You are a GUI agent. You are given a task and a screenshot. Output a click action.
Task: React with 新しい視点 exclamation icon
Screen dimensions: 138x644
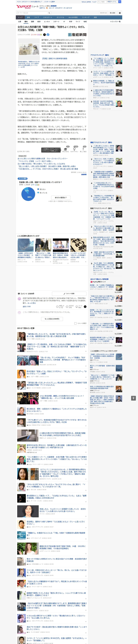[x=83, y=149]
